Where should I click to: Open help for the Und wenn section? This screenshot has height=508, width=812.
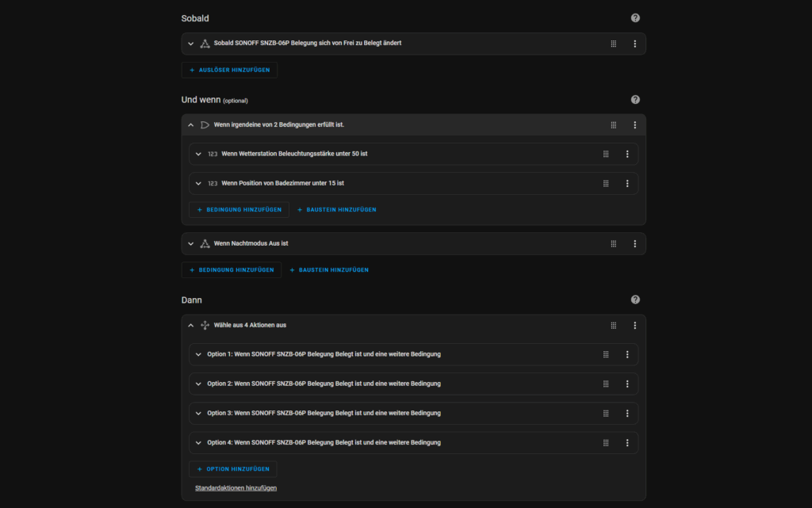(635, 100)
